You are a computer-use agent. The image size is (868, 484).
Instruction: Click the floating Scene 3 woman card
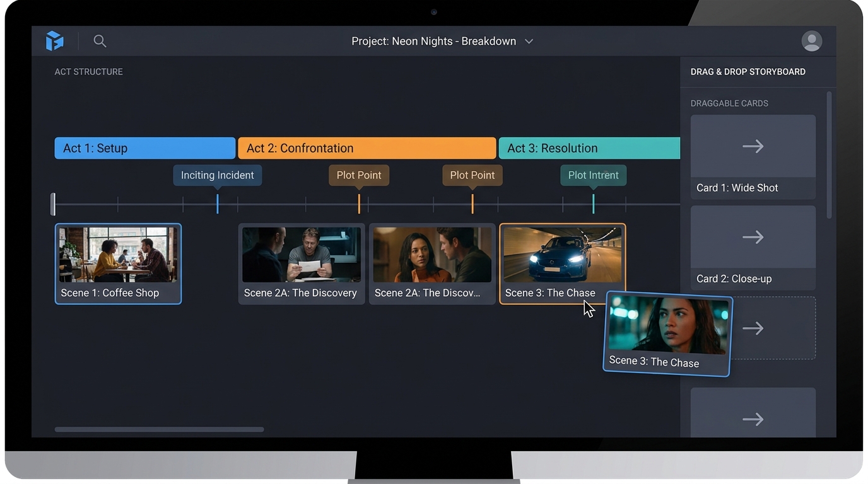(668, 334)
